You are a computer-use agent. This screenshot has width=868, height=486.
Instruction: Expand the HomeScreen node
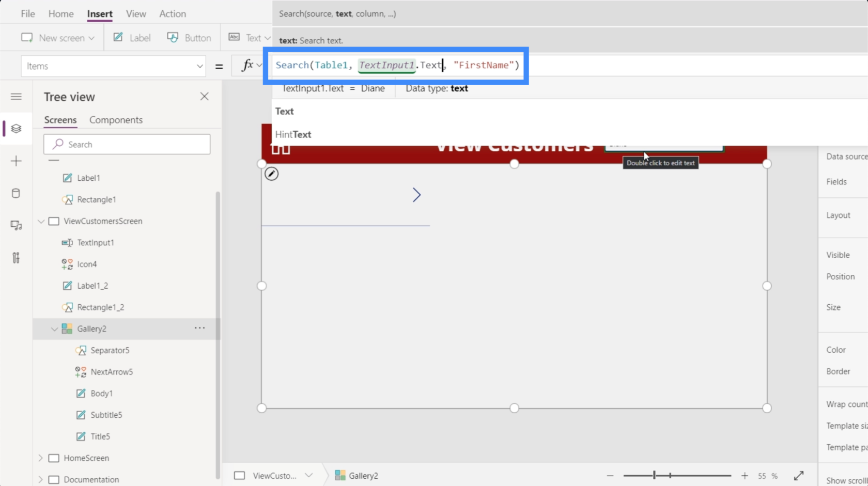pos(41,458)
